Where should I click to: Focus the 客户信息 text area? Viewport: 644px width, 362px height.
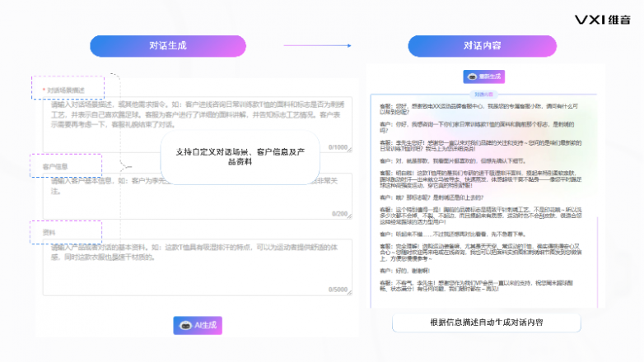(x=198, y=196)
